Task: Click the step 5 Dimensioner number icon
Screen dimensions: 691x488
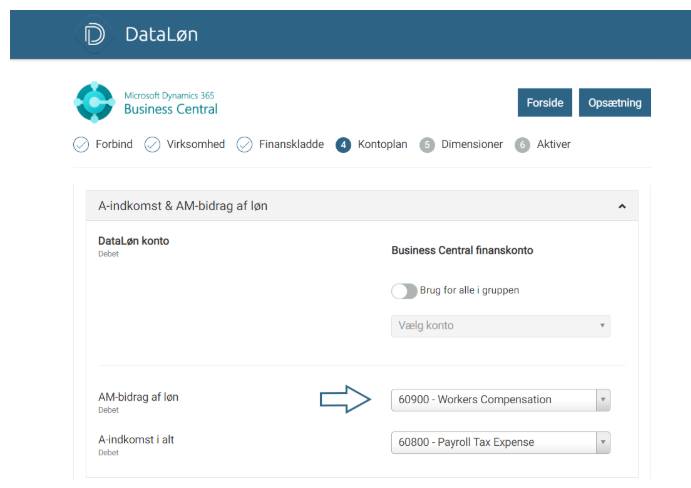Action: 427,145
